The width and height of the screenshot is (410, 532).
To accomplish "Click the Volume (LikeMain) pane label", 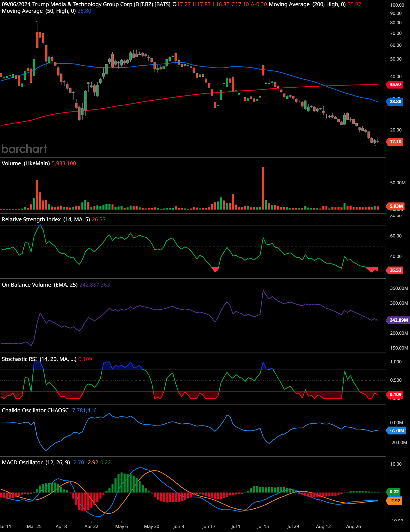I will (26, 163).
